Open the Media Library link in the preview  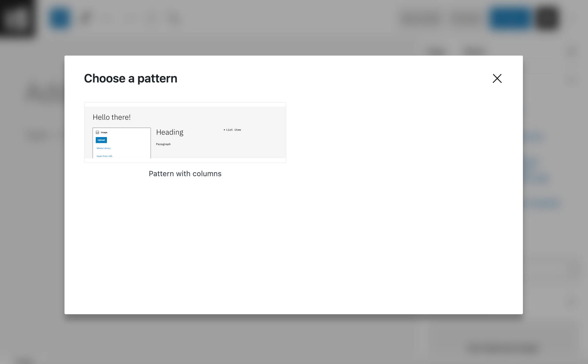(x=103, y=148)
